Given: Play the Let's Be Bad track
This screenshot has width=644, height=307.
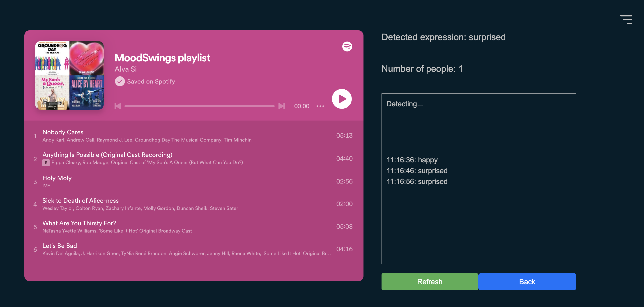Looking at the screenshot, I should pyautogui.click(x=60, y=245).
